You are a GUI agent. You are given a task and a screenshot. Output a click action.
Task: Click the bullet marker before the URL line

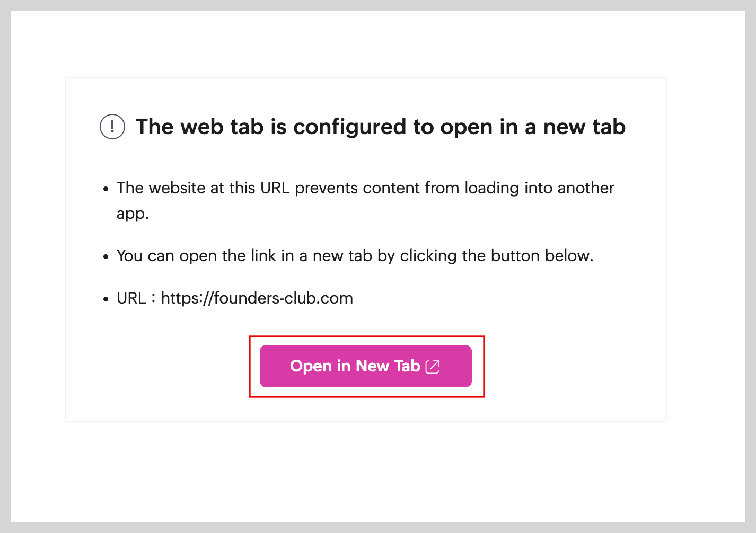click(x=106, y=299)
